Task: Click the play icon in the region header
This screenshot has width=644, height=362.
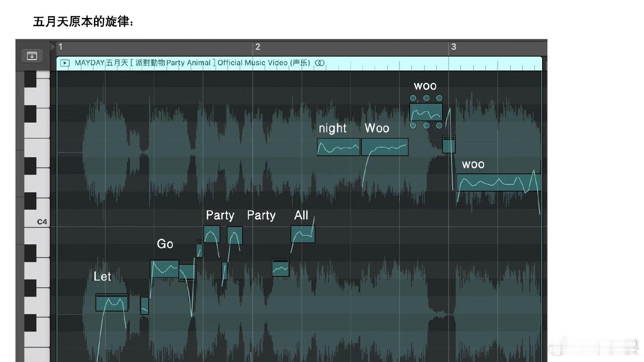Action: [x=65, y=63]
